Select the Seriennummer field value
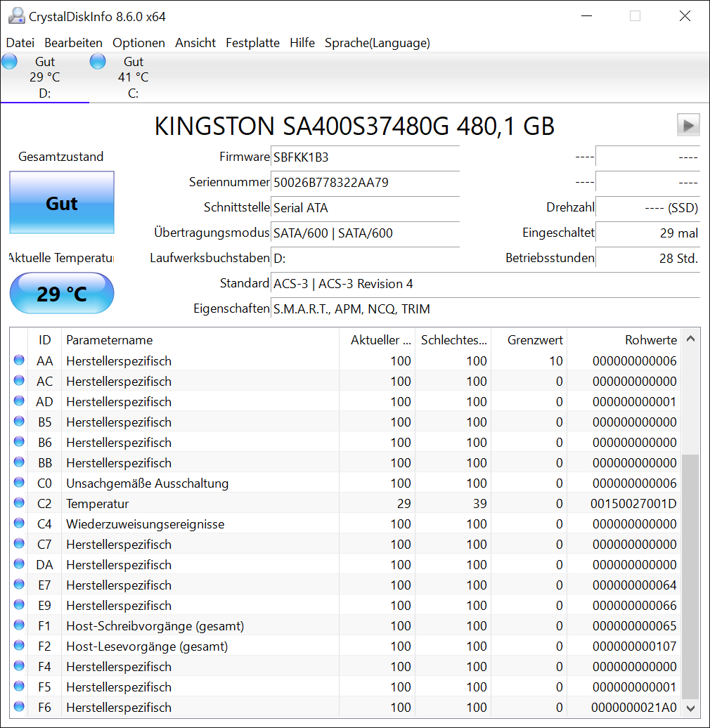The image size is (710, 728). click(x=366, y=181)
